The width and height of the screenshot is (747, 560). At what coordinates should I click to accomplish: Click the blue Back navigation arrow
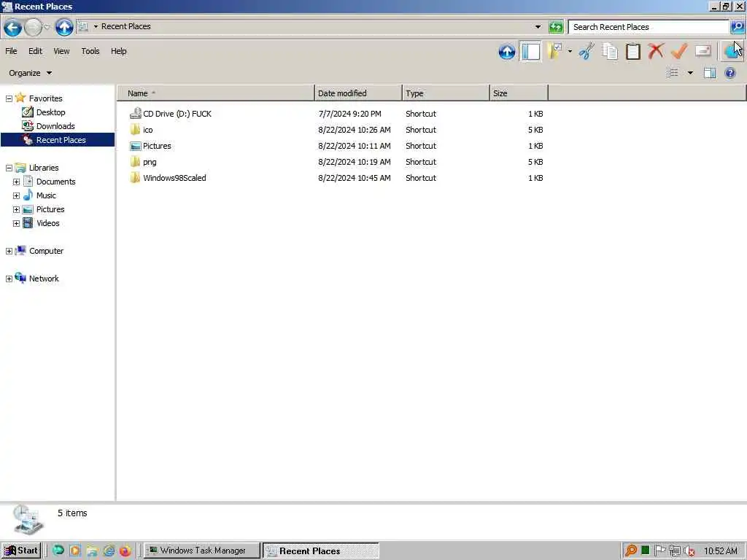point(13,27)
